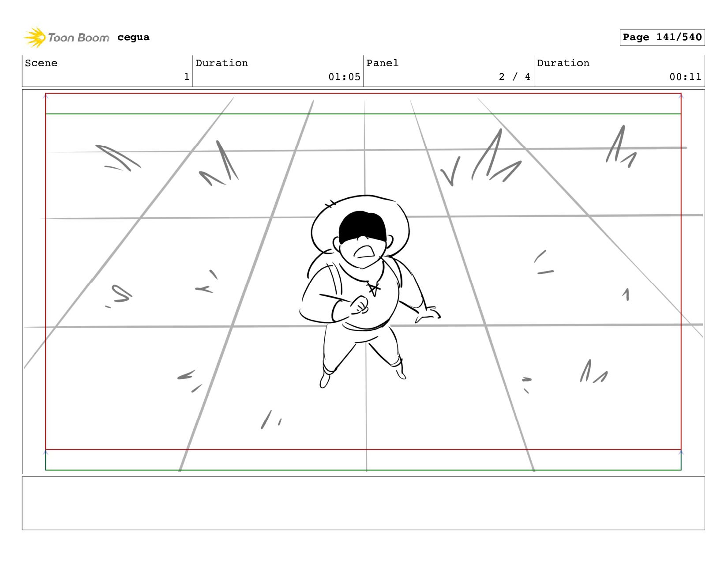Select the Panel header label

tap(382, 63)
